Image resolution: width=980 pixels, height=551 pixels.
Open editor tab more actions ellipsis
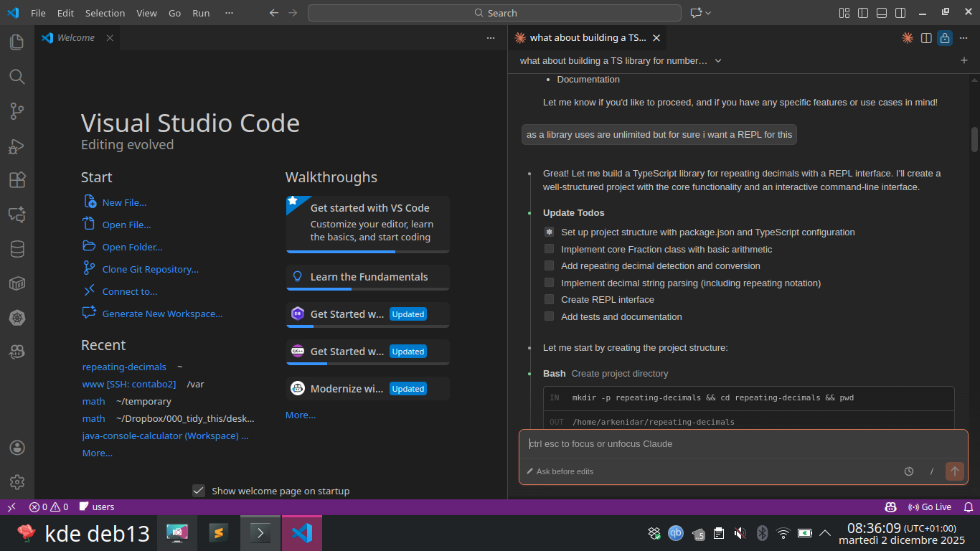coord(491,38)
